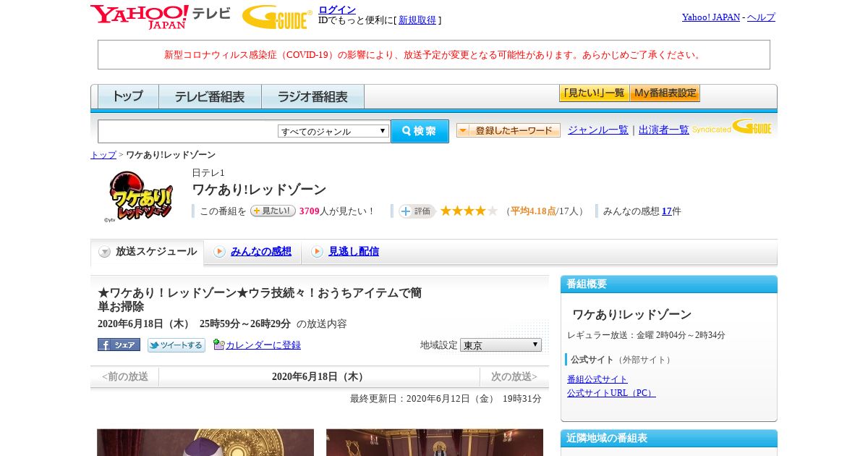Open 公式サイトURL（PC） link
868x456 pixels.
click(611, 393)
